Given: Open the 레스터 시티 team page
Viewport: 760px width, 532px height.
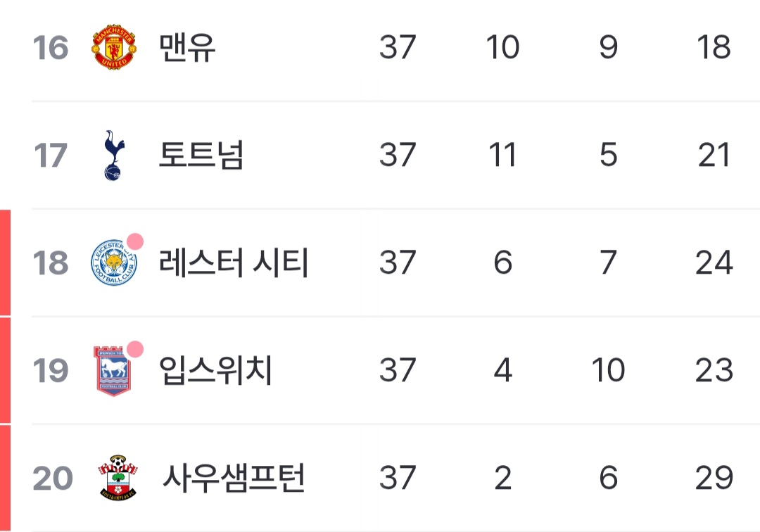Looking at the screenshot, I should click(234, 262).
